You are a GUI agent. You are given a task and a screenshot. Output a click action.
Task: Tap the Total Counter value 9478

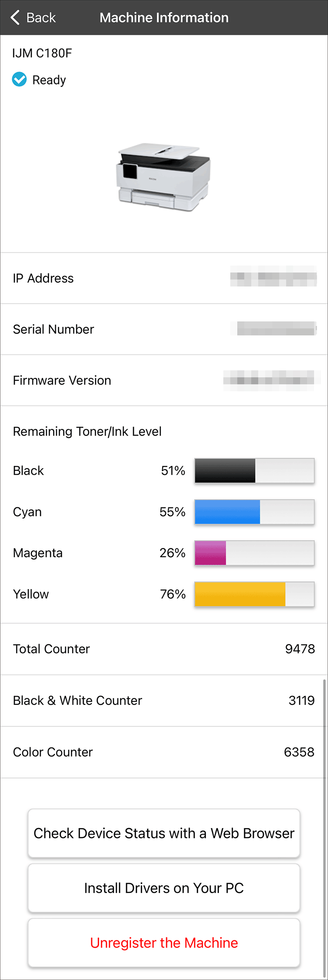(300, 649)
